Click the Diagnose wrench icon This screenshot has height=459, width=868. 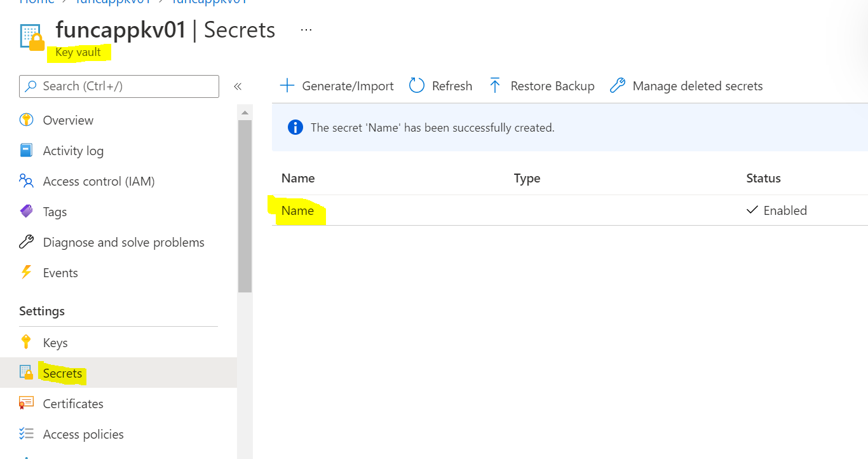(26, 242)
